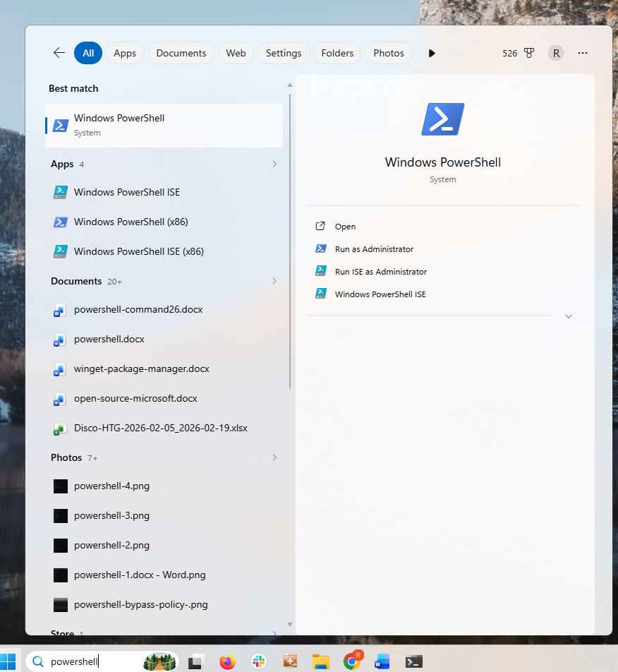The image size is (618, 672).
Task: Open the powershell-2.png photo
Action: [x=164, y=545]
